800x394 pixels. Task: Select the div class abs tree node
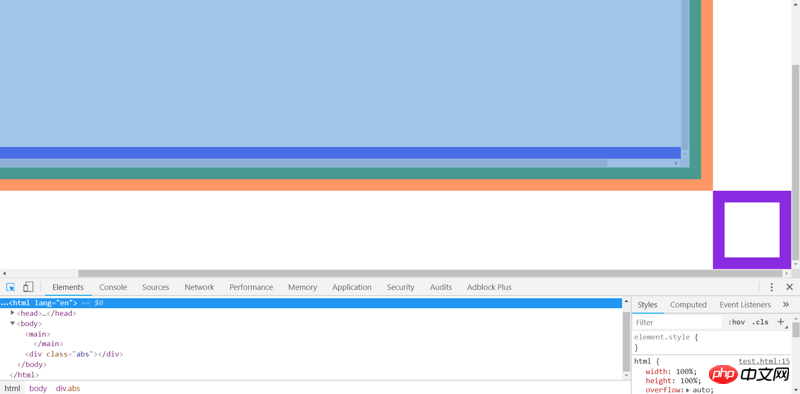pyautogui.click(x=74, y=354)
